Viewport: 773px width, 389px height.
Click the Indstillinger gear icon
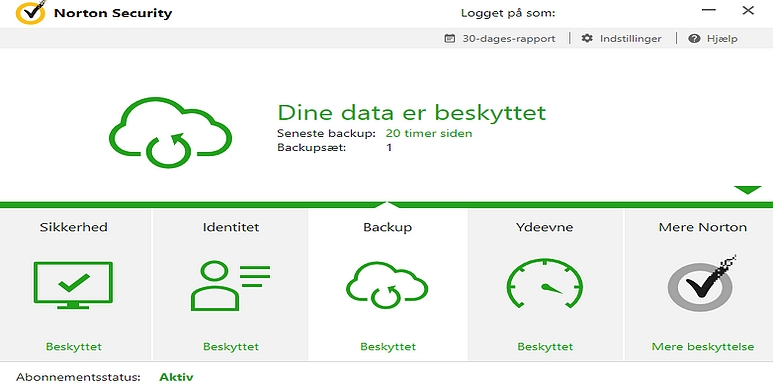pyautogui.click(x=587, y=38)
